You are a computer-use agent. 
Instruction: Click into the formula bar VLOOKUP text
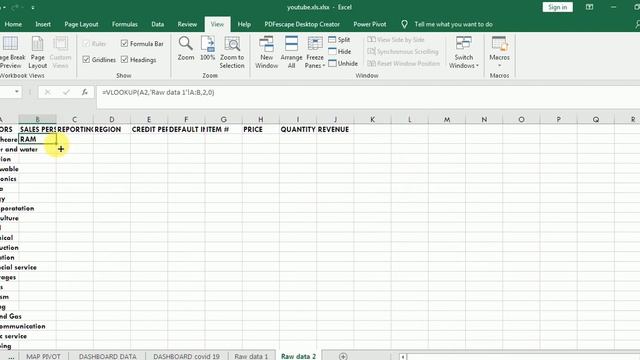coord(158,92)
